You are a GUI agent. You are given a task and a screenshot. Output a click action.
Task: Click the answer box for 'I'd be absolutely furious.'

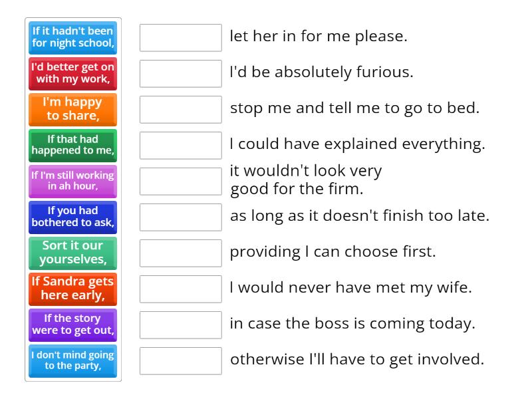(x=180, y=73)
